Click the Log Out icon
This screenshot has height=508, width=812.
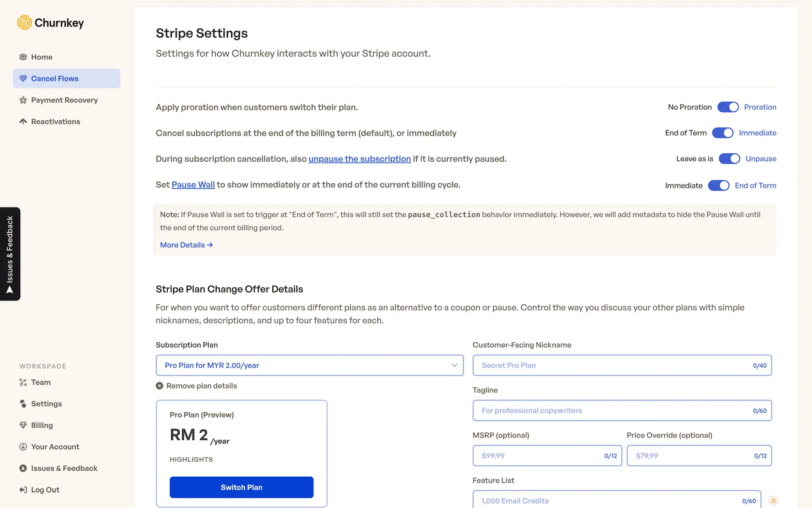pos(23,490)
